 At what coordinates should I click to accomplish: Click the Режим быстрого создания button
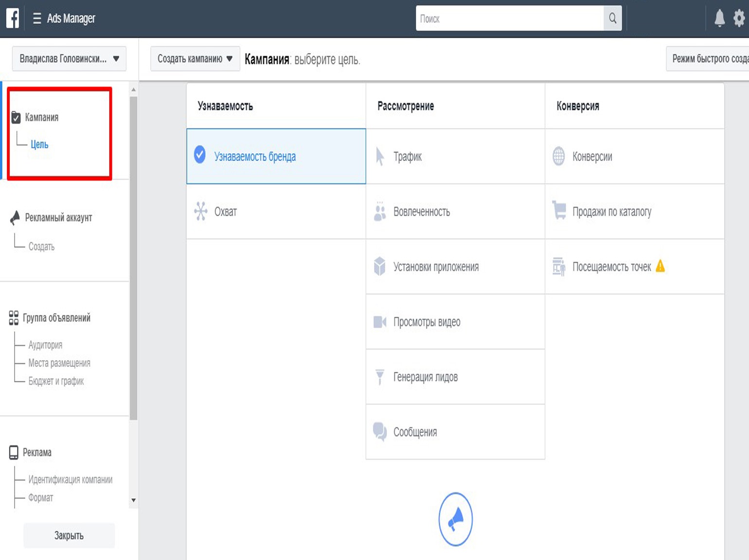[x=709, y=59]
